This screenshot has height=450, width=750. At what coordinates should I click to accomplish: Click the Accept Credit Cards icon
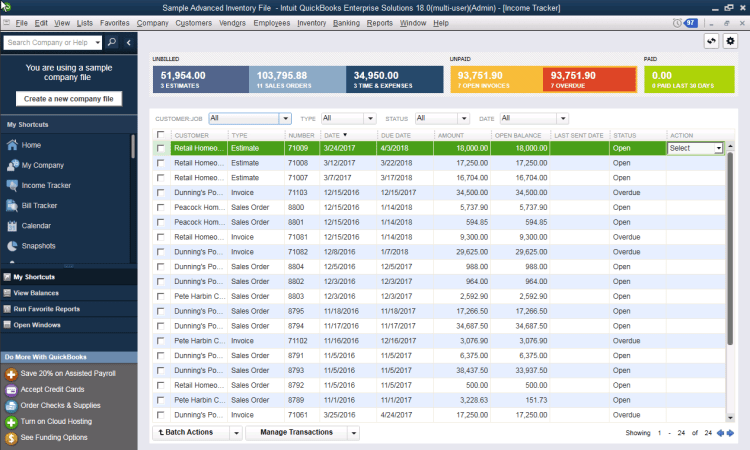tap(11, 390)
